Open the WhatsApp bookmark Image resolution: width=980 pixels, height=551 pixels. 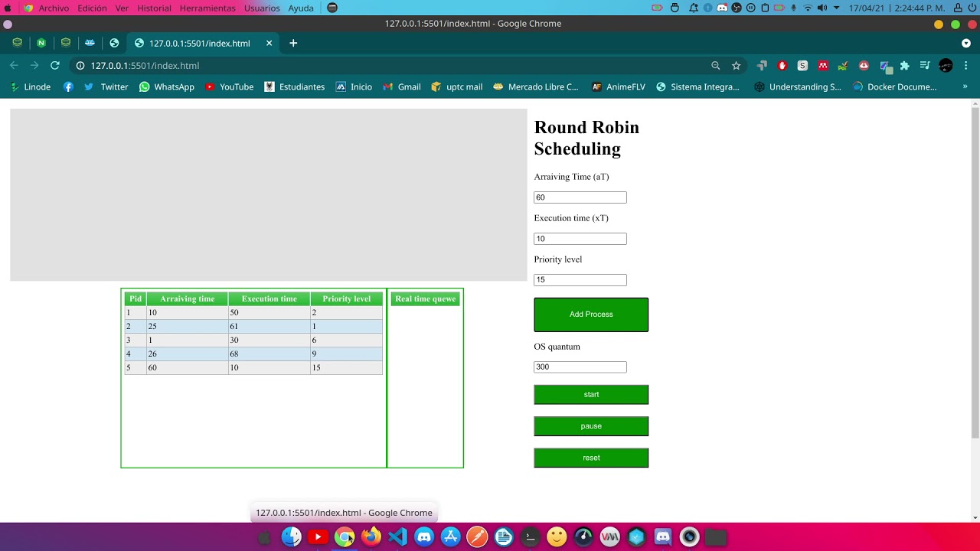tap(167, 87)
